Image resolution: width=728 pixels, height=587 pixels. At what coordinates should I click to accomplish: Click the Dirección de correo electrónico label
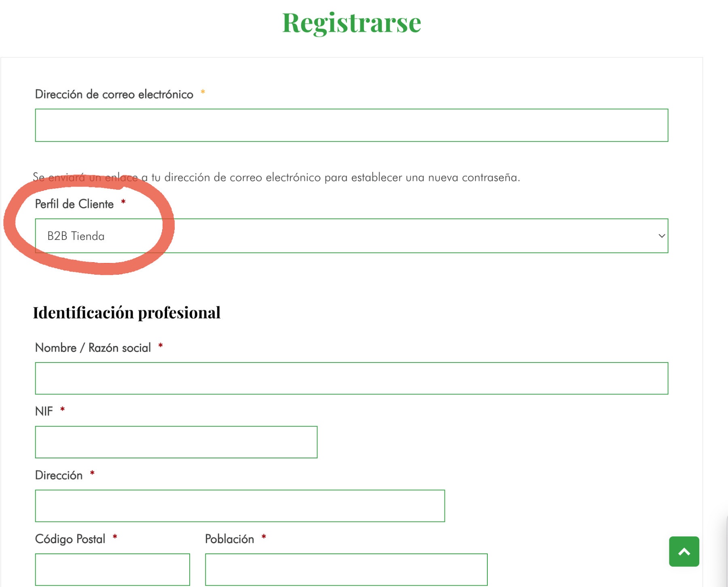(x=114, y=94)
